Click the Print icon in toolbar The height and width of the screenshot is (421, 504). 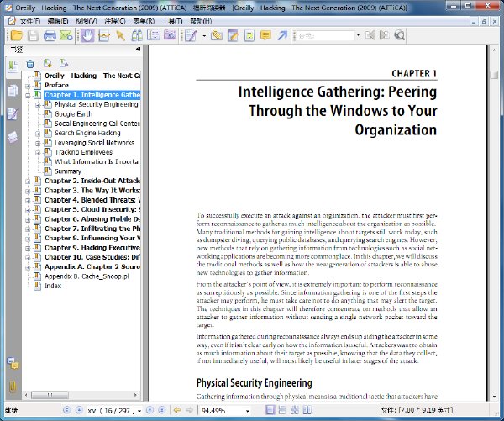point(50,35)
